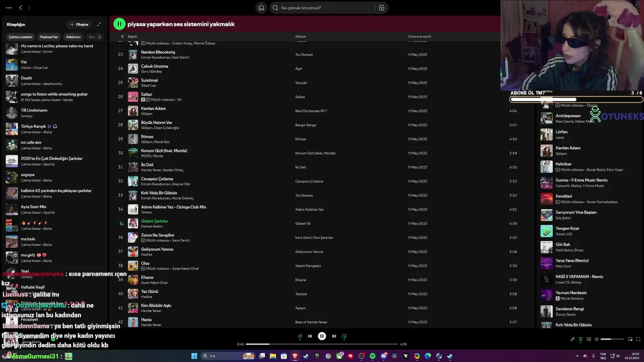
Task: Open the mini player icon
Action: click(x=630, y=339)
